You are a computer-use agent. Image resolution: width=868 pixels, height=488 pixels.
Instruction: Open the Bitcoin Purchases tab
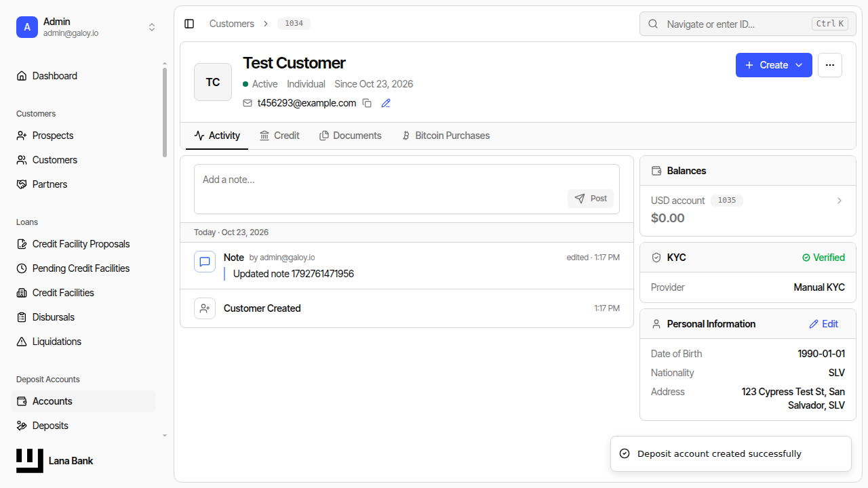click(446, 136)
